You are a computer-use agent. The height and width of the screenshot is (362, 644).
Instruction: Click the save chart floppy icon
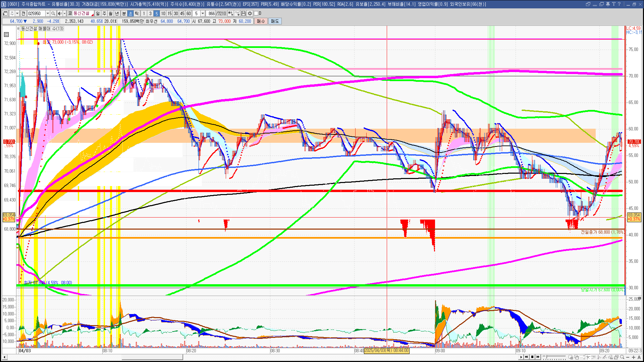[244, 13]
